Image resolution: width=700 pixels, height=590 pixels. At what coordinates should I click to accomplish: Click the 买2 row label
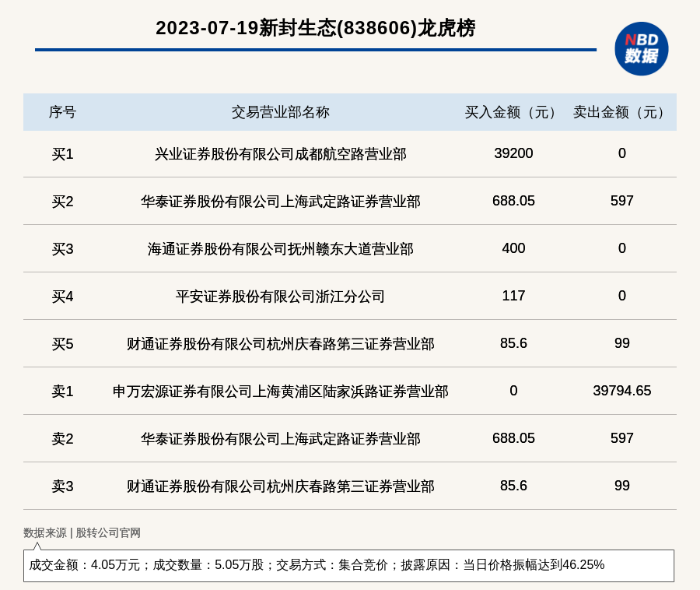tap(62, 202)
